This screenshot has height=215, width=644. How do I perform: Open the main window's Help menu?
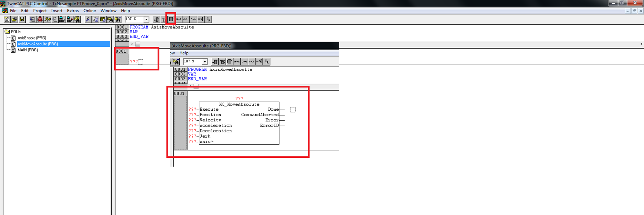click(x=126, y=11)
